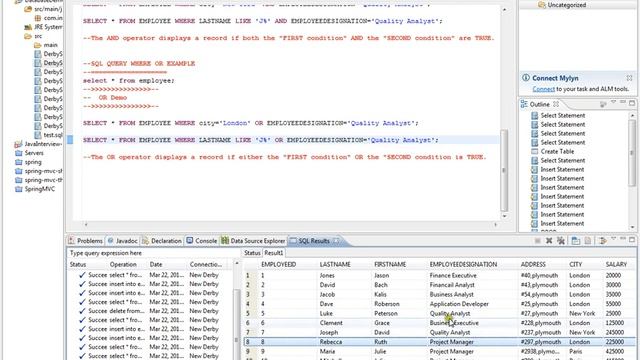This screenshot has height=360, width=640.
Task: Click the Servers folder icon
Action: click(18, 153)
